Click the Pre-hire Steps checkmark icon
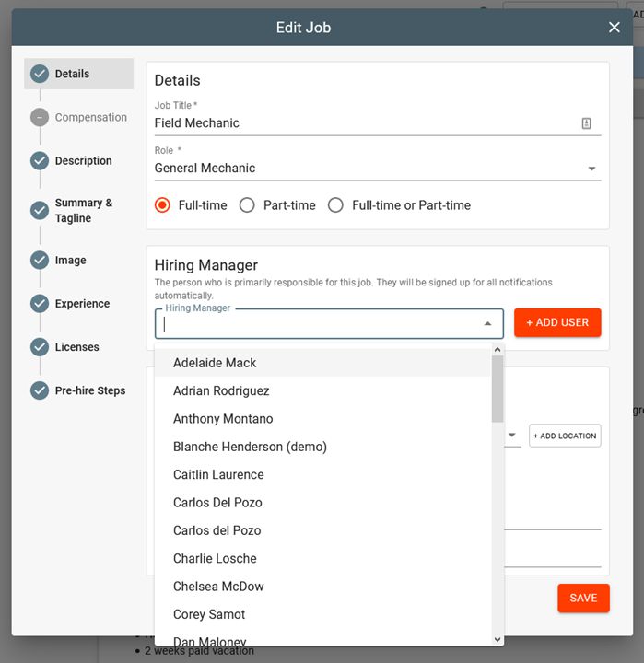The image size is (644, 663). click(x=40, y=390)
